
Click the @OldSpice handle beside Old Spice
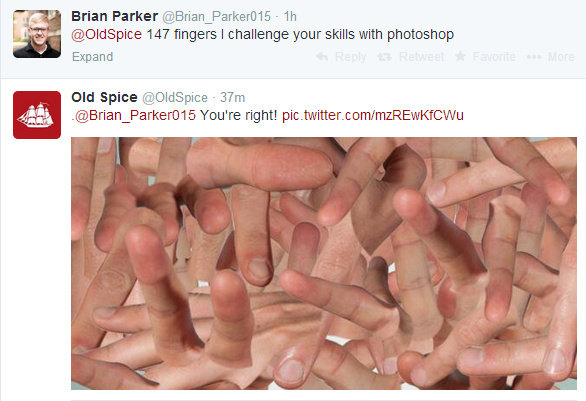175,98
